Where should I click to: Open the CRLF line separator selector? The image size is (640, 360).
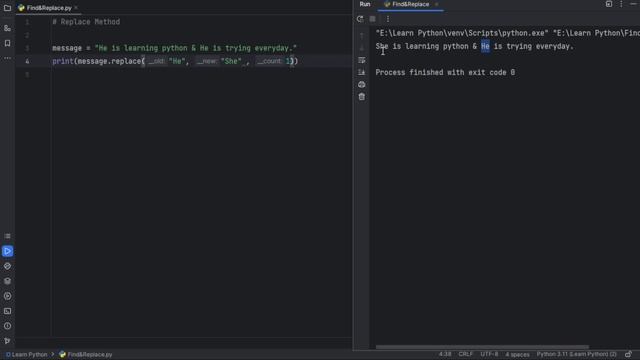tap(465, 354)
